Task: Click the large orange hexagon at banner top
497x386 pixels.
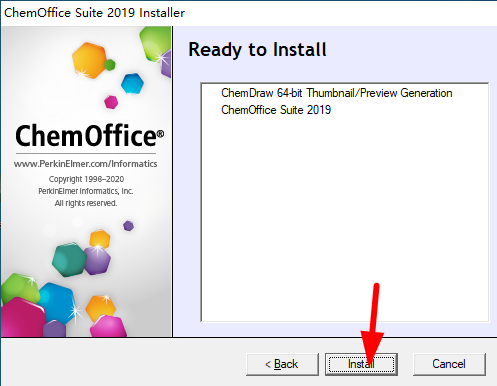Action: (89, 60)
